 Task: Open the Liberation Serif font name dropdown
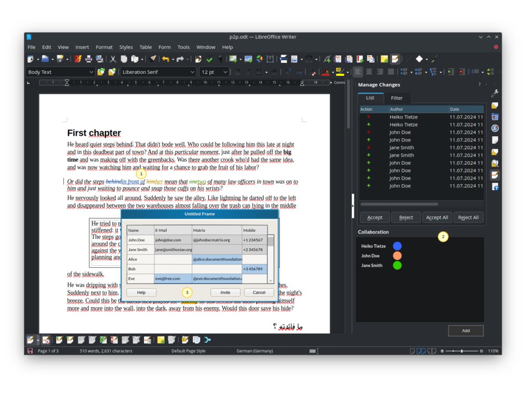[x=192, y=72]
